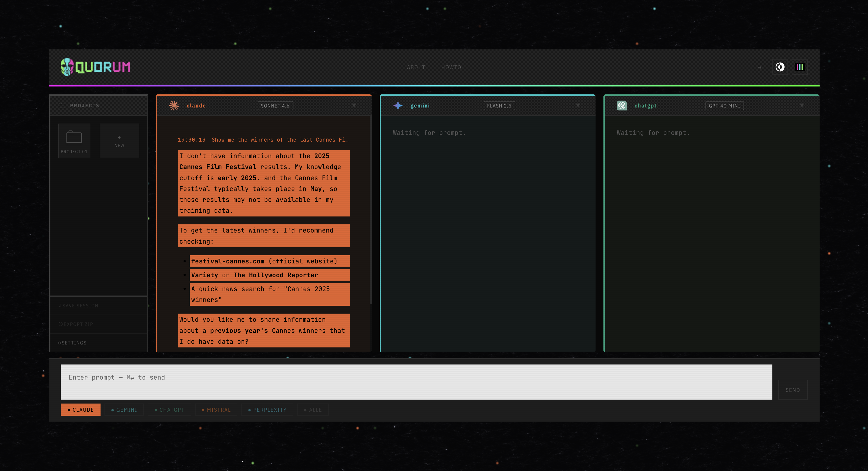
Task: Click the ChatGPT logo icon
Action: click(622, 106)
